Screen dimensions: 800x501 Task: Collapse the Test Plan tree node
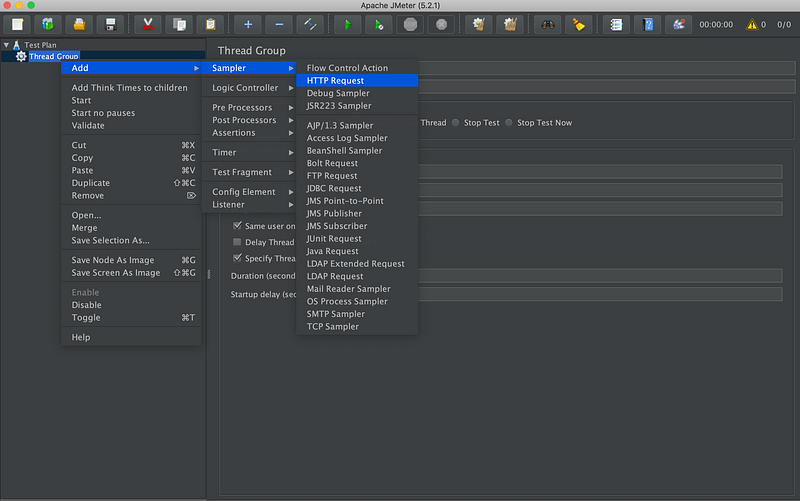pyautogui.click(x=7, y=45)
